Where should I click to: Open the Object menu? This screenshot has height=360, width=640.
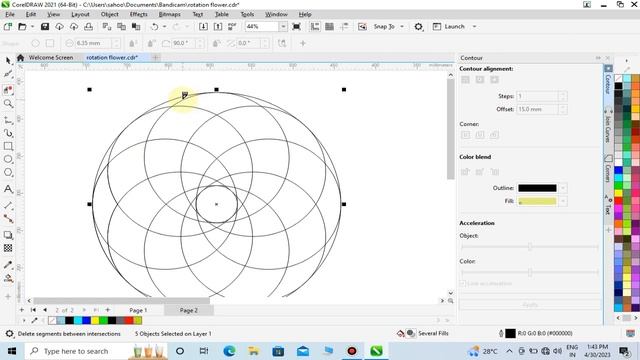pos(109,14)
